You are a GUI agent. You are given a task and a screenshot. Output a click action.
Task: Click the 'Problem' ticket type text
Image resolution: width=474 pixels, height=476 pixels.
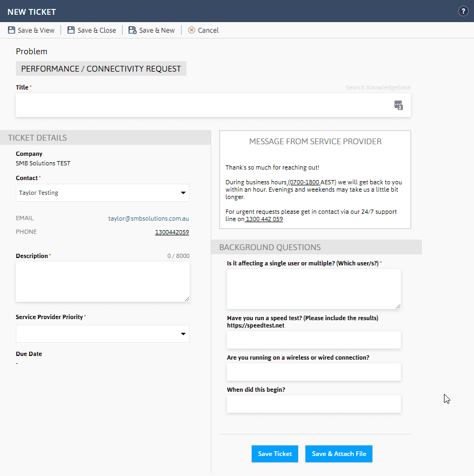pos(32,52)
